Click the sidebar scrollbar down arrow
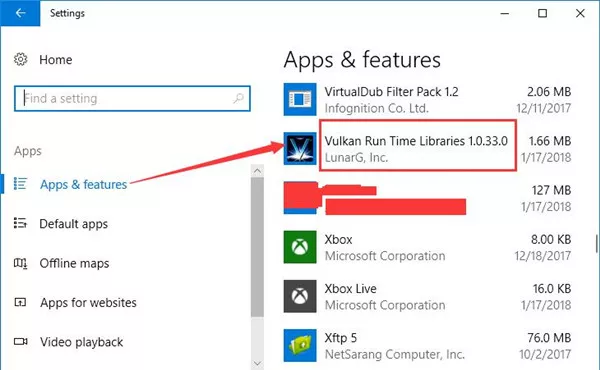 coord(258,363)
